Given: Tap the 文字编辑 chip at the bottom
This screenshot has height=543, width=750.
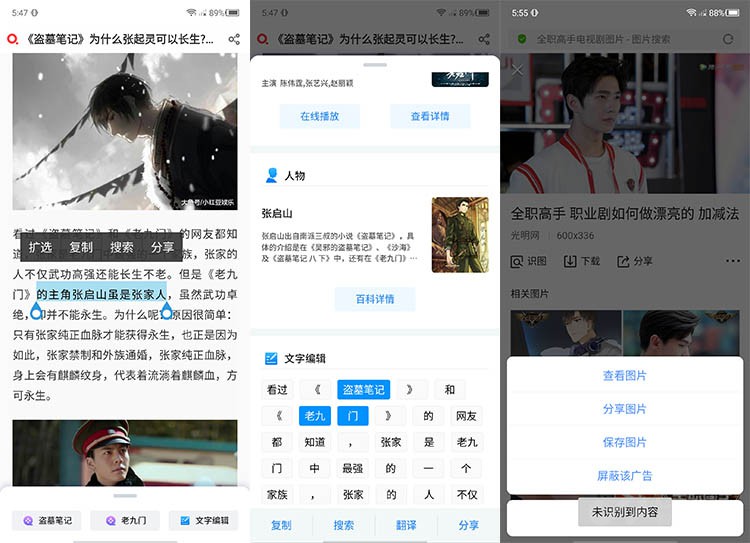Looking at the screenshot, I should (x=203, y=521).
